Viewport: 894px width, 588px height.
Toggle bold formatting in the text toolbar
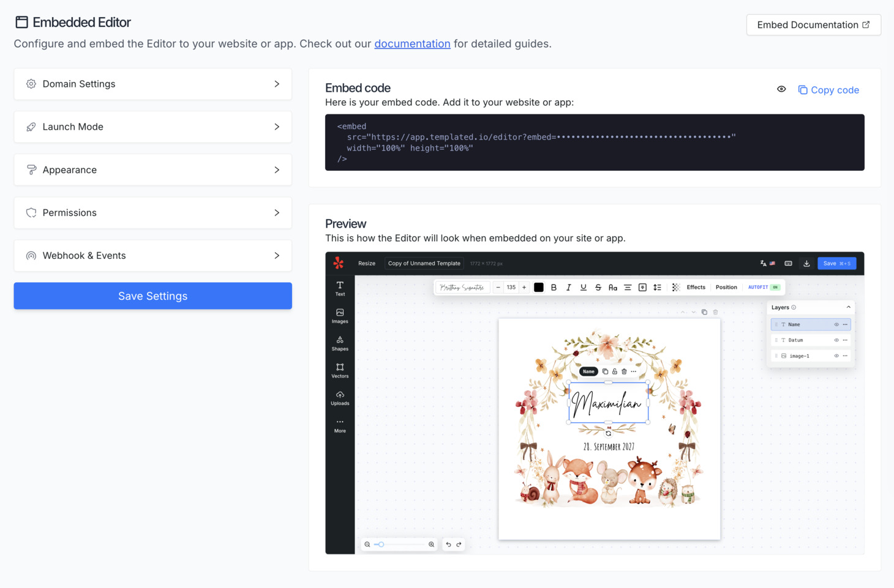[x=554, y=287]
